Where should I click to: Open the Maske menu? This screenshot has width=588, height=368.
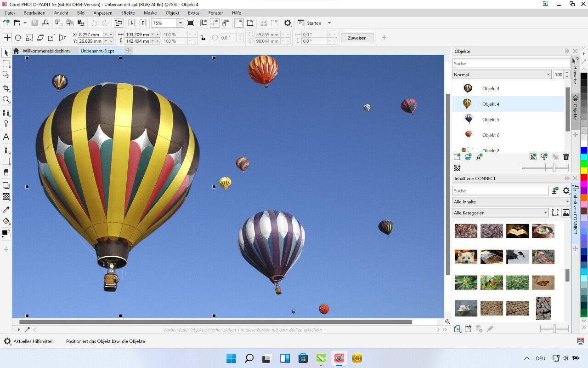(x=150, y=13)
